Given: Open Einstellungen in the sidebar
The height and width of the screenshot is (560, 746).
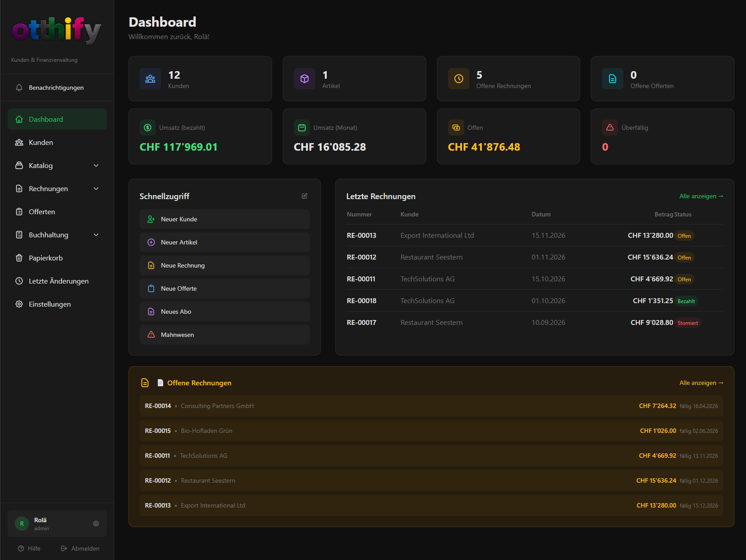Looking at the screenshot, I should (x=57, y=304).
